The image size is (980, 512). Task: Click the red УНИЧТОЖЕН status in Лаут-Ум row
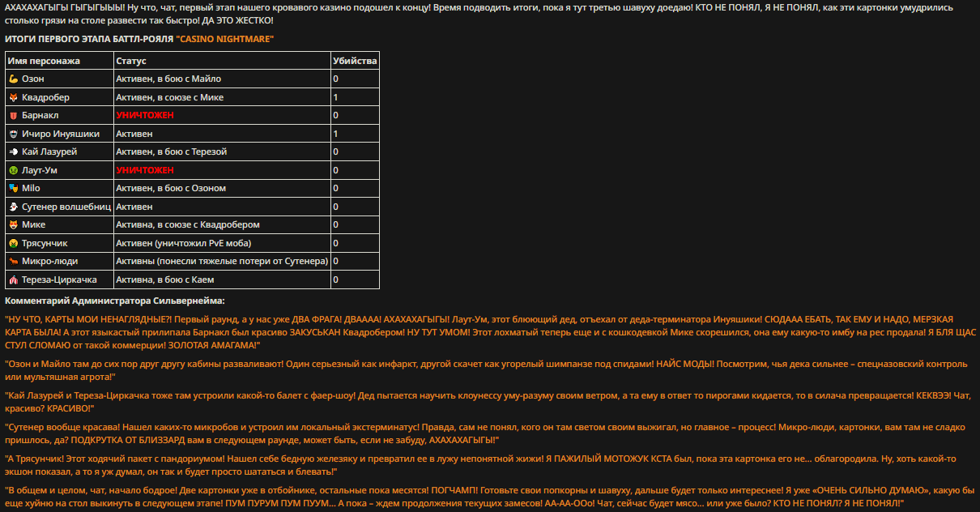tap(145, 170)
